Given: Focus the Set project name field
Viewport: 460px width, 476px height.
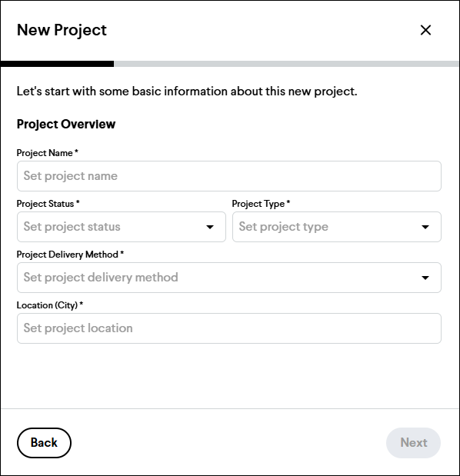Looking at the screenshot, I should point(229,176).
